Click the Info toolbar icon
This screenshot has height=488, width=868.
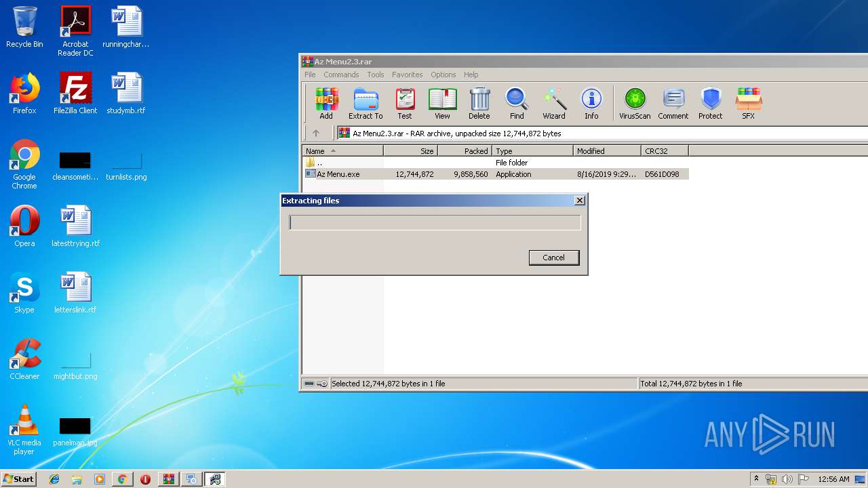tap(591, 104)
